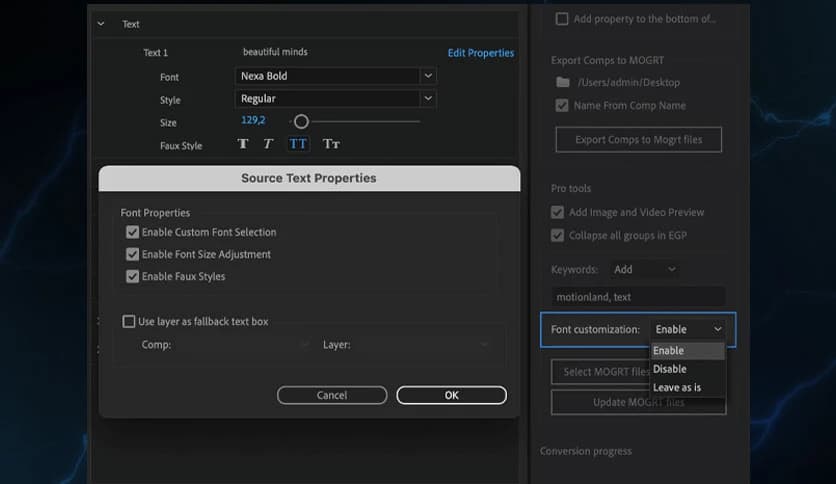Click the folder icon beside /Users/admin/Desktop
Screen dimensions: 836x484
[562, 82]
